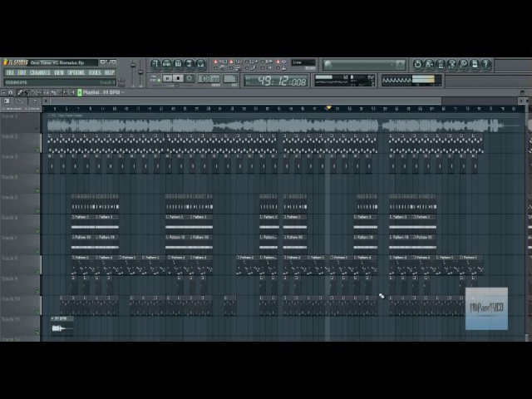Open the Playlist view button
The width and height of the screenshot is (532, 399).
point(155,64)
